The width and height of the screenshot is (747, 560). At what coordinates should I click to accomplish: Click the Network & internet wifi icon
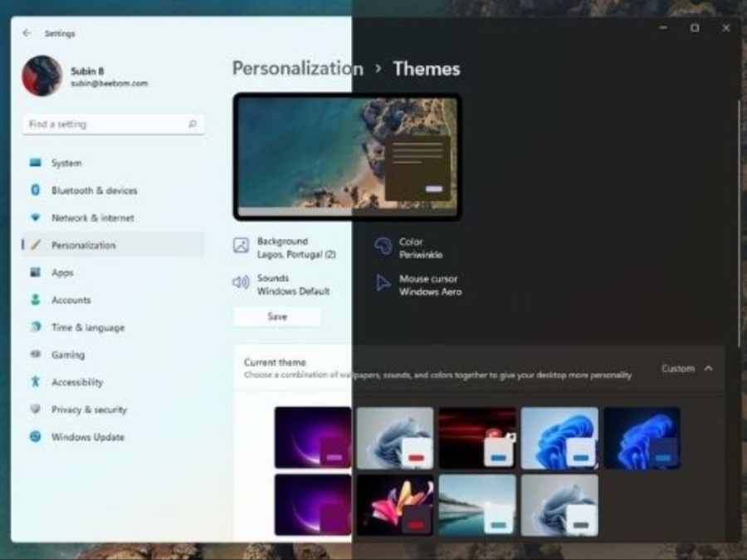tap(35, 217)
